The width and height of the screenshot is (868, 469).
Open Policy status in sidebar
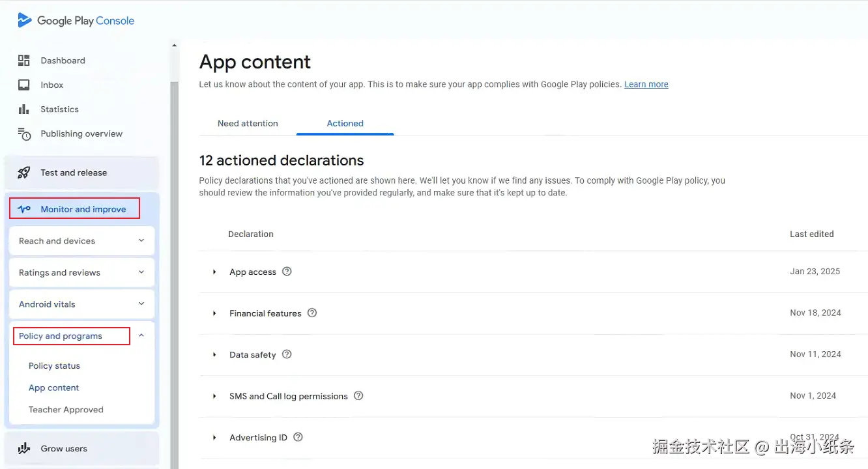(54, 365)
